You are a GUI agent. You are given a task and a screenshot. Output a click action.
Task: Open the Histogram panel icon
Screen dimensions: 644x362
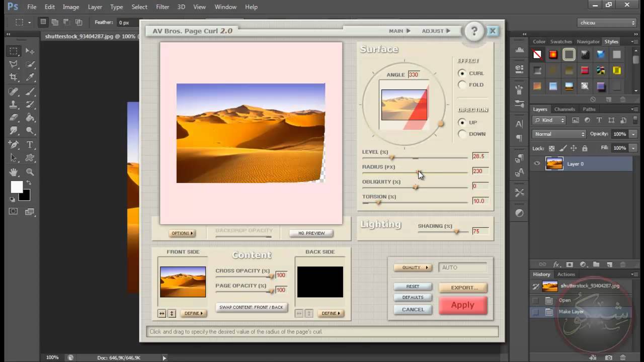tap(519, 50)
